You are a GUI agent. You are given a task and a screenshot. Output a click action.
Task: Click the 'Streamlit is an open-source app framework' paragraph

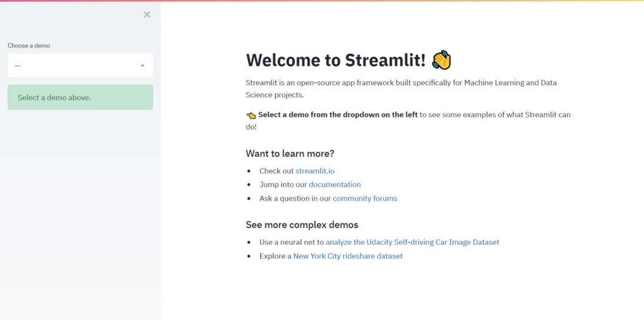401,88
